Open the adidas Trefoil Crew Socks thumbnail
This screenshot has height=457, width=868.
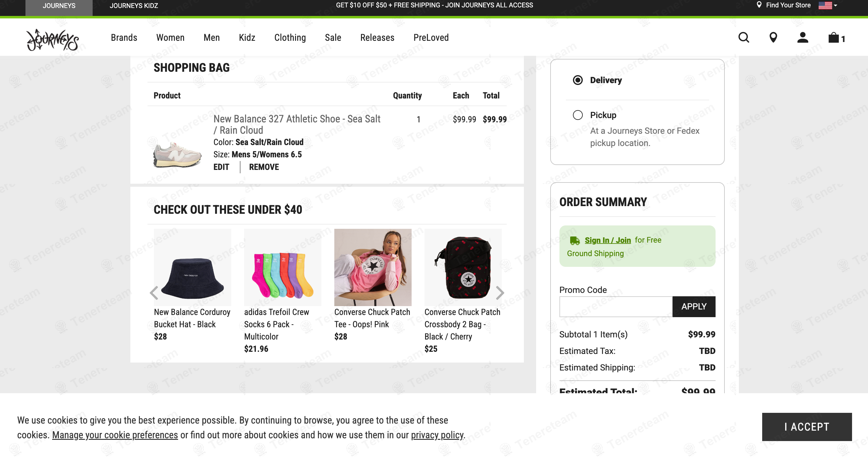click(x=283, y=267)
